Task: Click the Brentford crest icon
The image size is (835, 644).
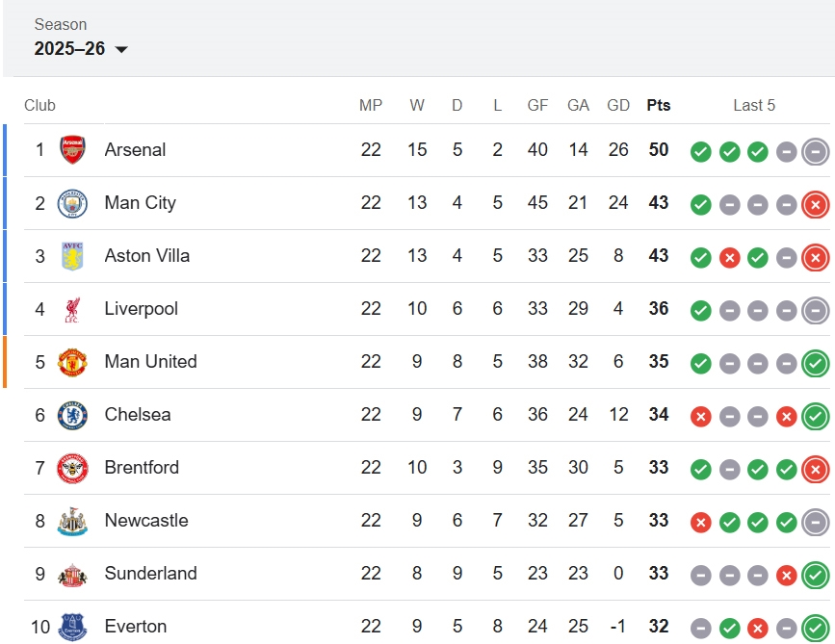Action: [72, 468]
